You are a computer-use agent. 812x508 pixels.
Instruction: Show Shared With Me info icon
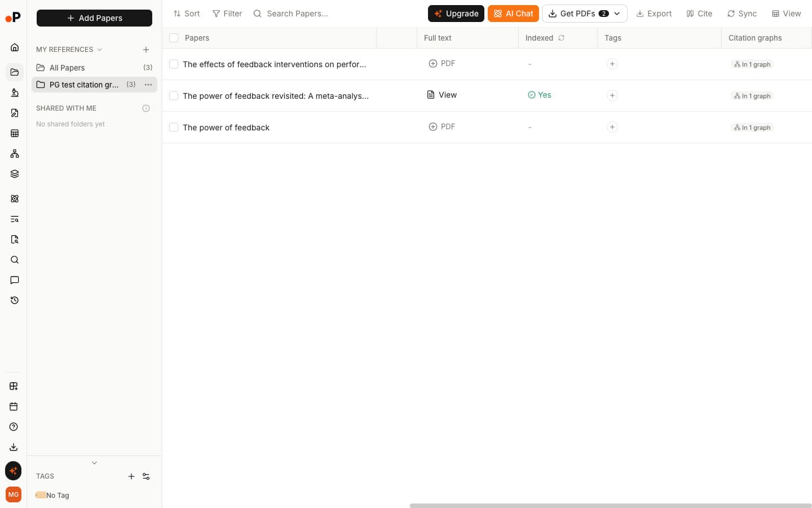(146, 108)
